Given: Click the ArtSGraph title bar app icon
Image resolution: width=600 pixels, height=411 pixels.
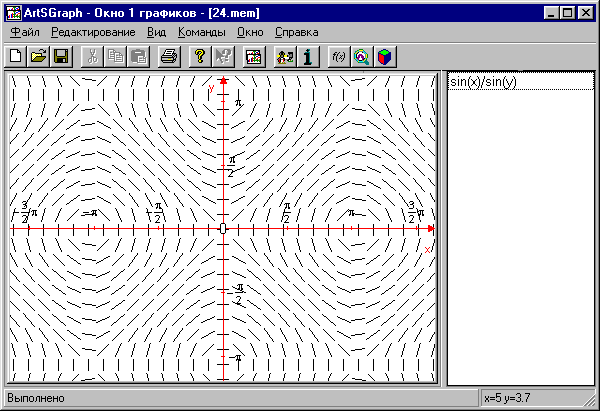Looking at the screenshot, I should click(10, 11).
